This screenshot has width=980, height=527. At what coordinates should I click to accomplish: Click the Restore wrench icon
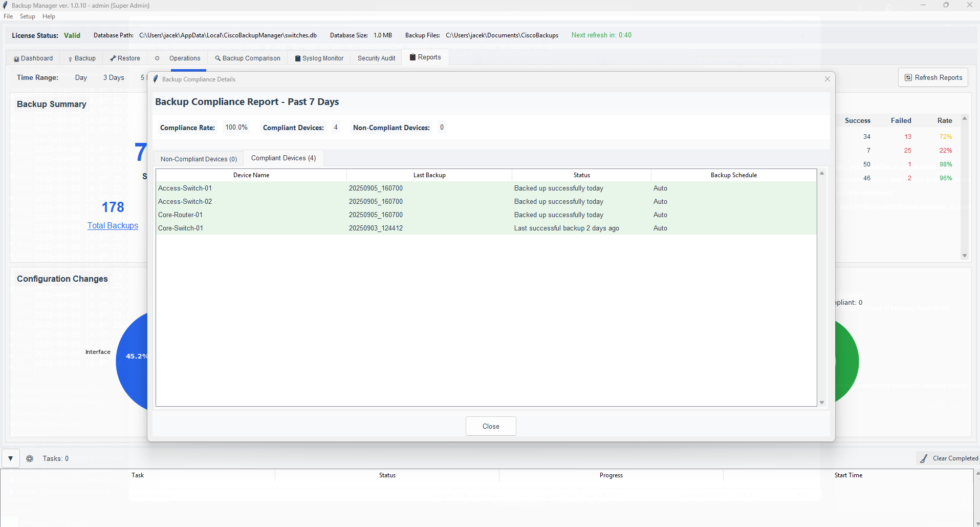point(113,58)
